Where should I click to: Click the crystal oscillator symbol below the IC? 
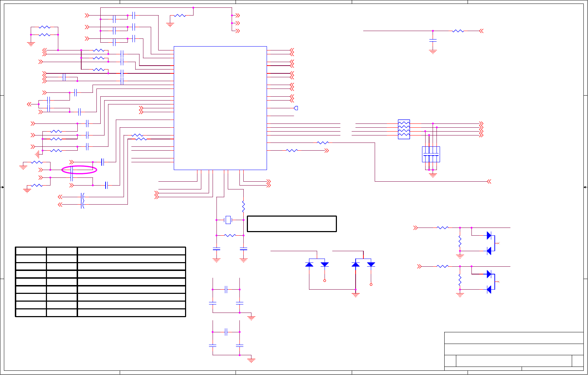pos(228,220)
